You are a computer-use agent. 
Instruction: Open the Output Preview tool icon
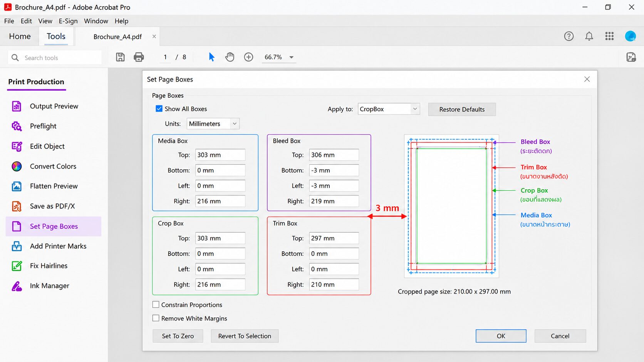coord(17,106)
